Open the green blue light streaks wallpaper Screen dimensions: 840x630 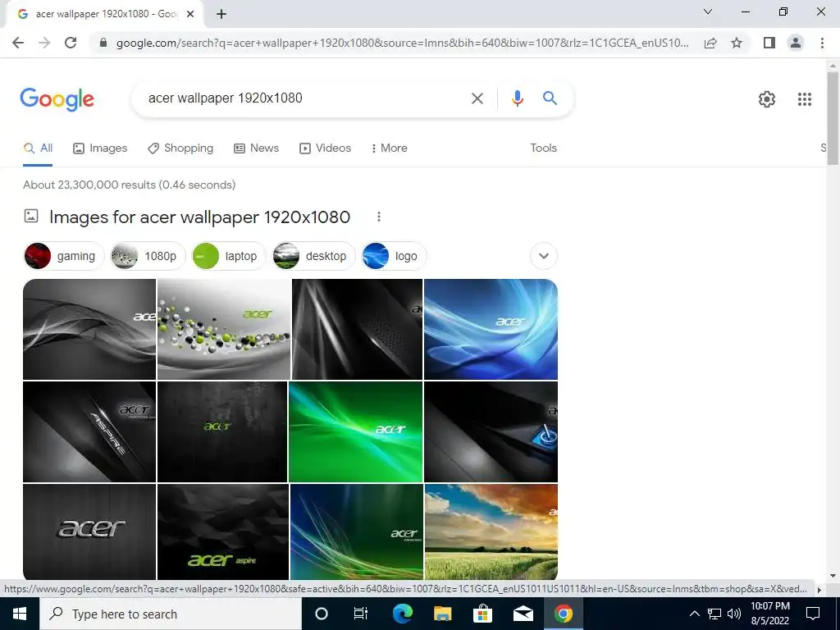click(x=356, y=532)
